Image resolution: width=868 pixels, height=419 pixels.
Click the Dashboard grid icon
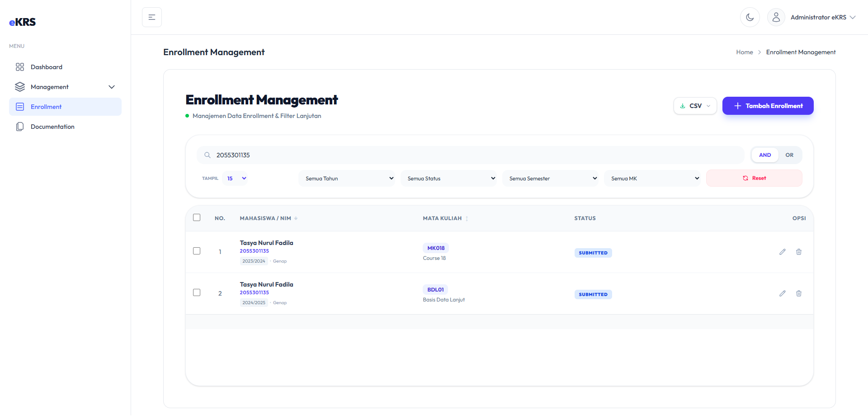(x=20, y=67)
